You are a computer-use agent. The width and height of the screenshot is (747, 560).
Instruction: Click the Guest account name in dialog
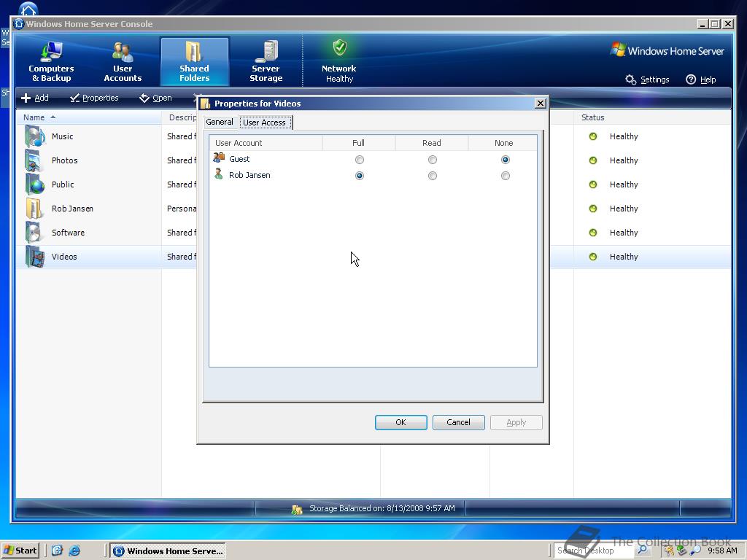239,159
